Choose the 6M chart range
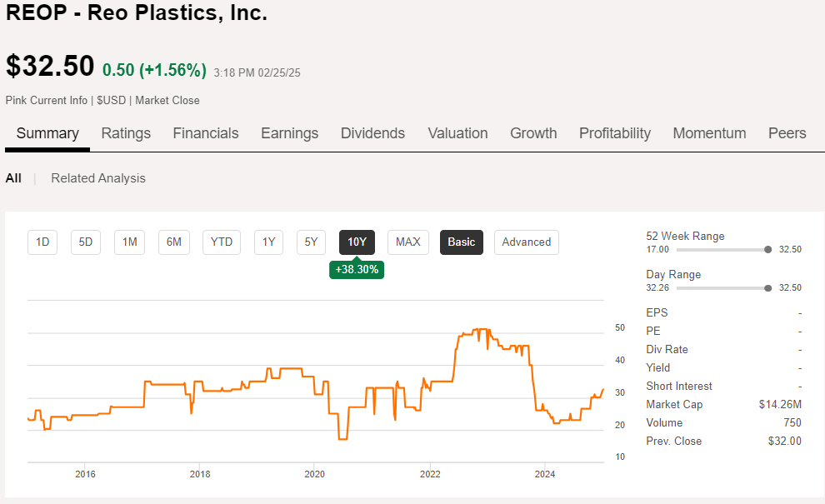 (174, 242)
